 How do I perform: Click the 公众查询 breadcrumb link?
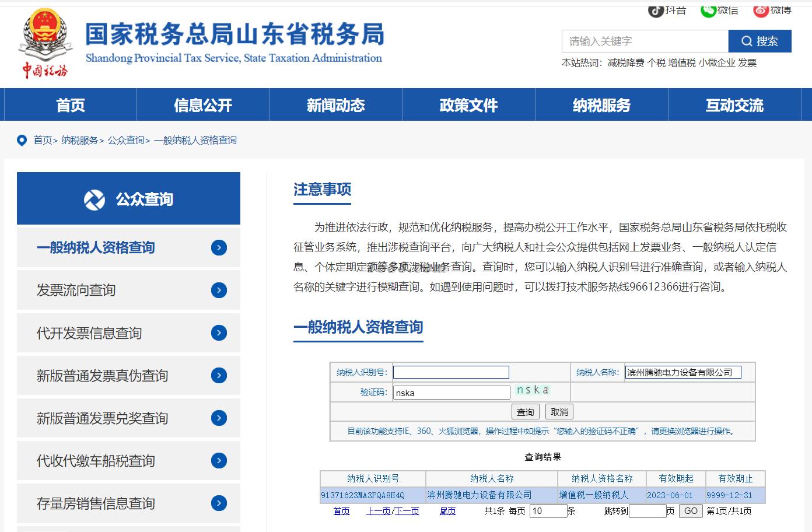[126, 140]
